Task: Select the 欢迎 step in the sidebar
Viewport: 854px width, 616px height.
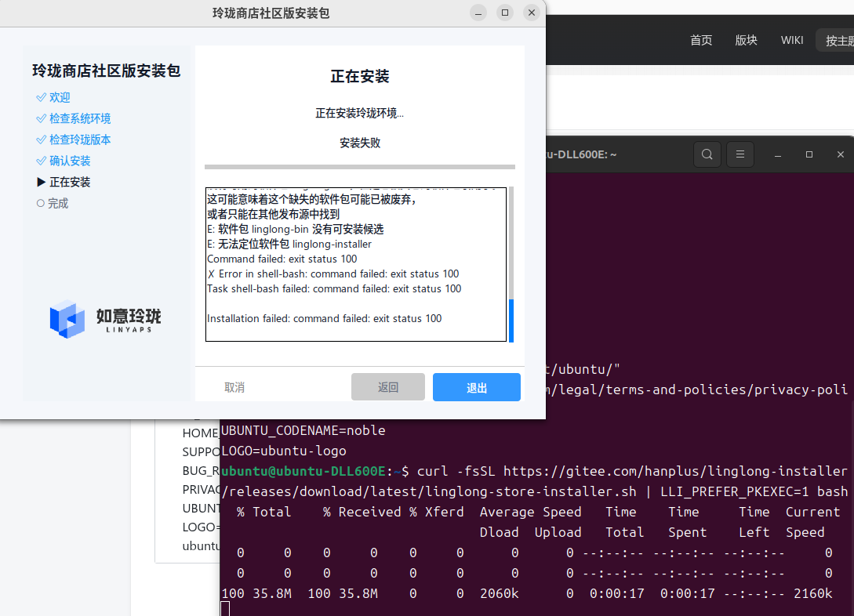Action: tap(60, 97)
